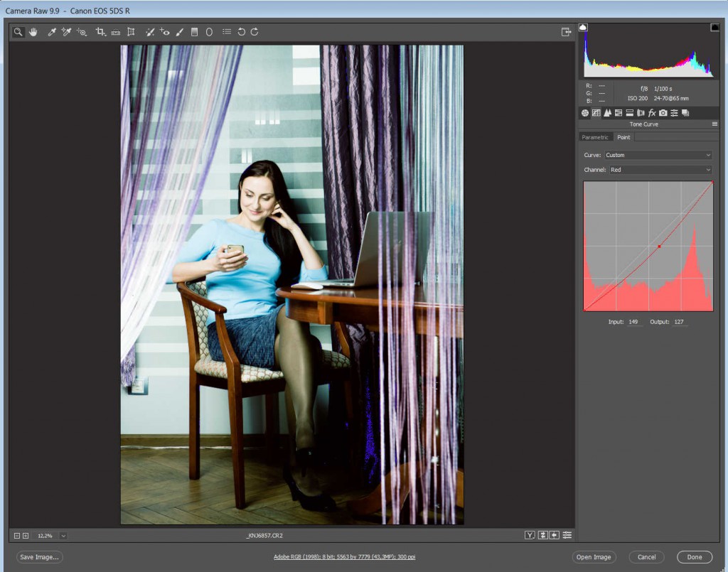Viewport: 728px width, 572px height.
Task: Click the Save Image button
Action: [40, 557]
